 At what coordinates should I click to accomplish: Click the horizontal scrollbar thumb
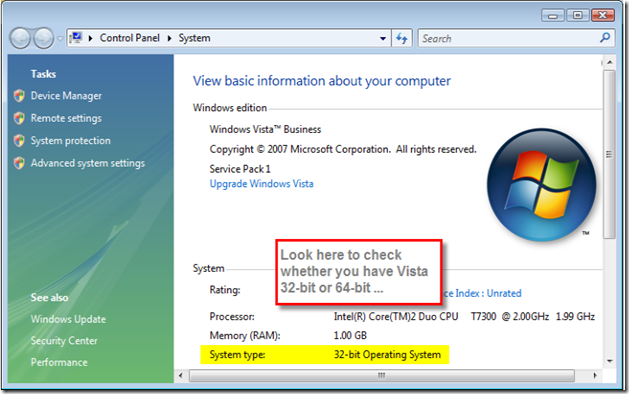click(381, 376)
